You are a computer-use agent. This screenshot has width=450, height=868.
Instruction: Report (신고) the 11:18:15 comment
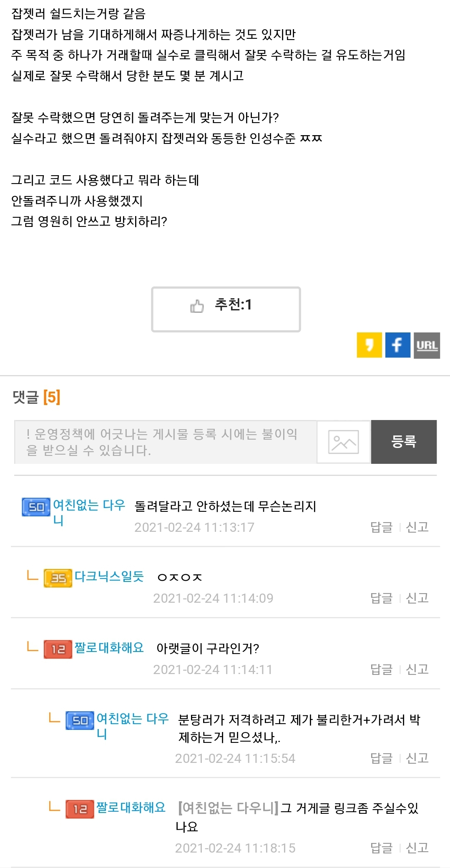pos(417,848)
